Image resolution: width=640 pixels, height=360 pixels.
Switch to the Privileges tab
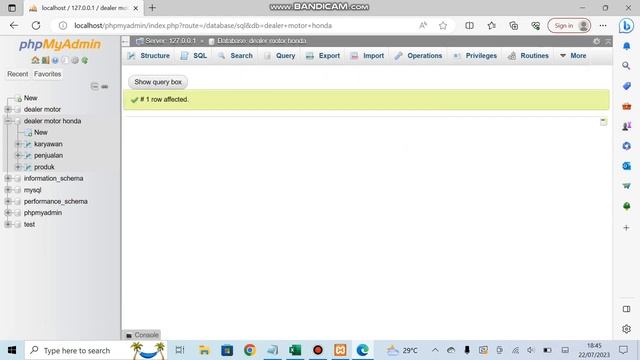coord(475,56)
